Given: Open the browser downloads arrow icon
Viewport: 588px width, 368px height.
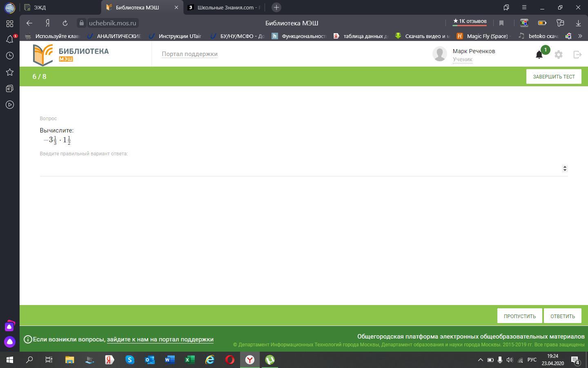Looking at the screenshot, I should 578,23.
